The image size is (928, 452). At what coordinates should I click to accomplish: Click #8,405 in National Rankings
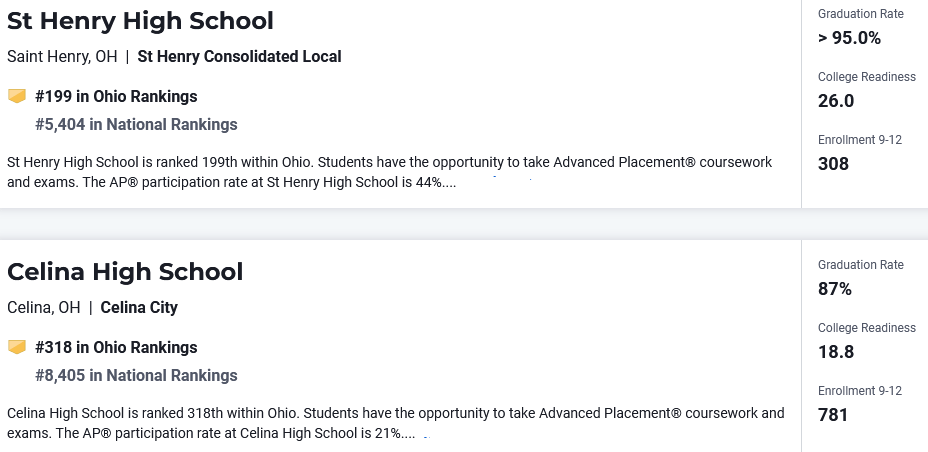136,376
